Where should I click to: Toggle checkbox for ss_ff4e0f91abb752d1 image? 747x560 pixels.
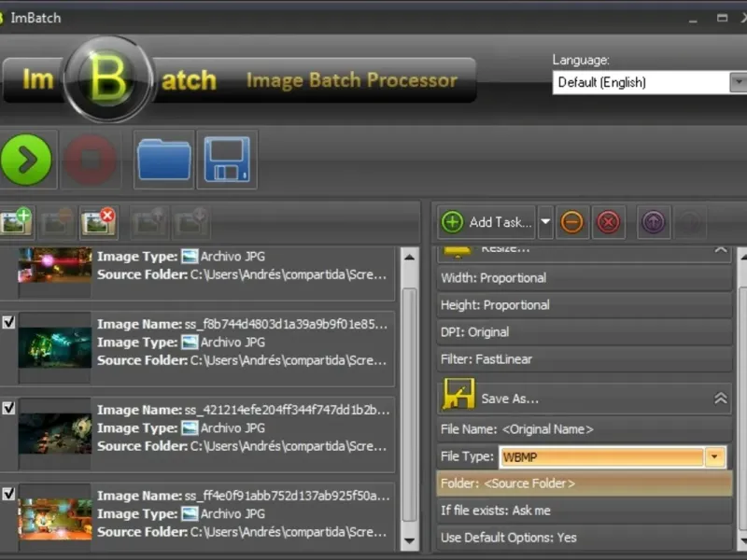click(8, 494)
